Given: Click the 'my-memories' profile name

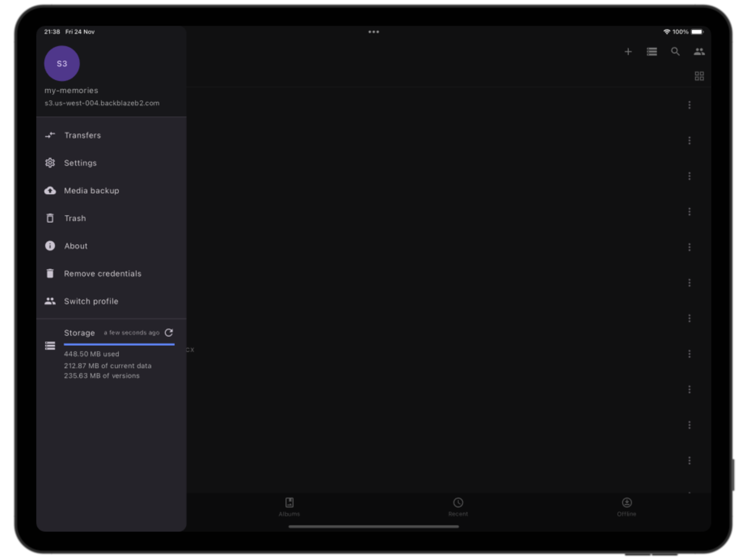Looking at the screenshot, I should point(71,91).
